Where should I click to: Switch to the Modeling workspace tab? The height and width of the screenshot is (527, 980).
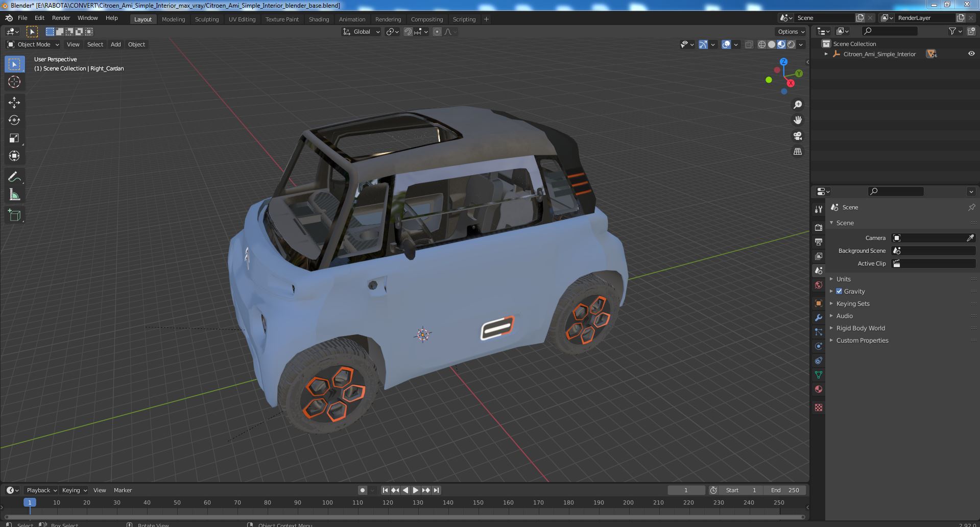click(173, 19)
